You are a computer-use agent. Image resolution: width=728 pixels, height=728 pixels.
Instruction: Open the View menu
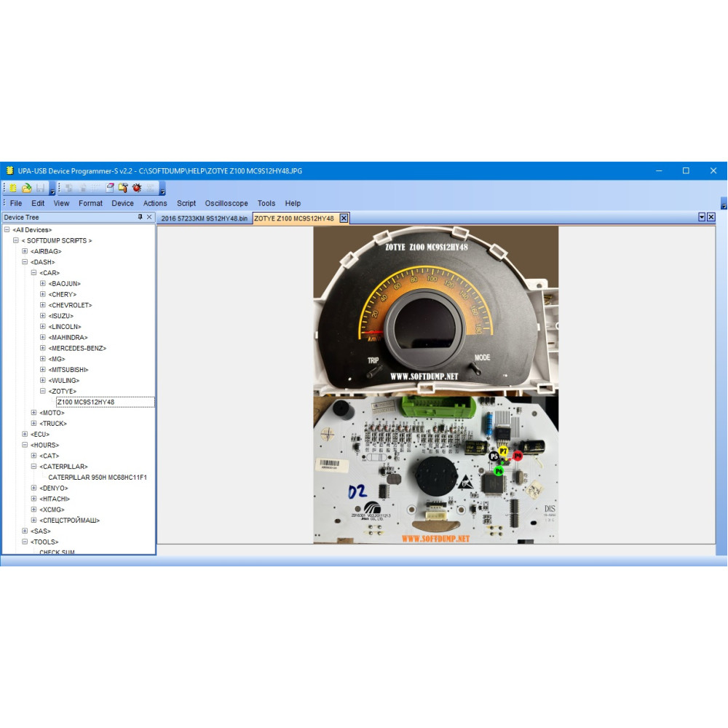coord(61,203)
